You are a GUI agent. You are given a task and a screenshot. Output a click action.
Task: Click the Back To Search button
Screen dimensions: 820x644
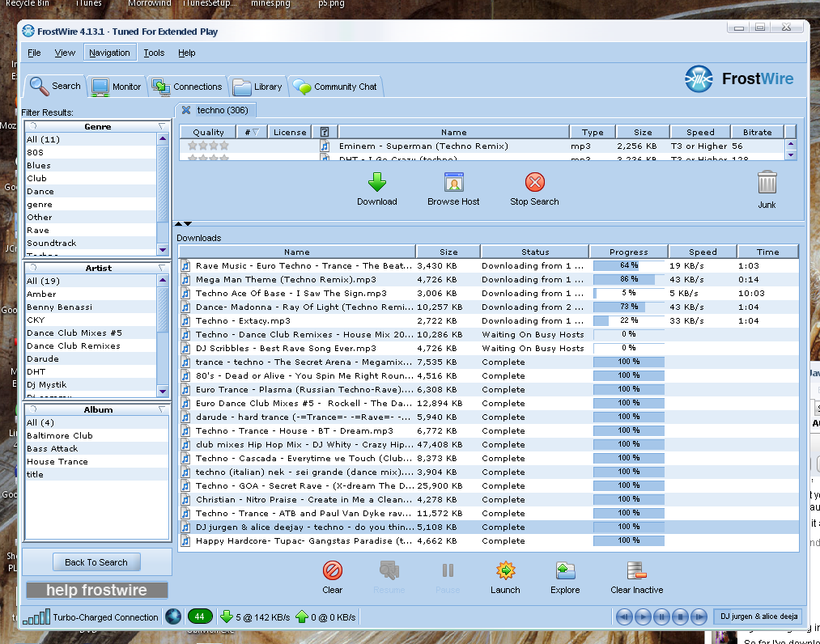click(x=96, y=562)
